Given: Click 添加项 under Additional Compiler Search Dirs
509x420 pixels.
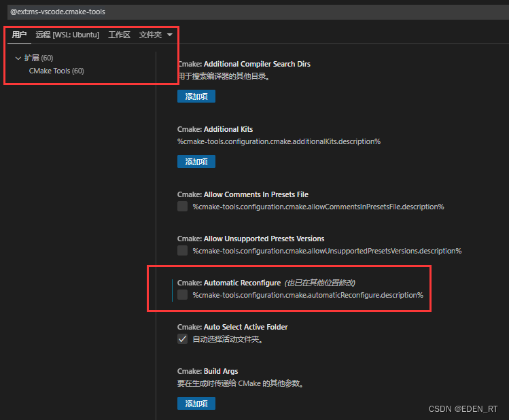Looking at the screenshot, I should [196, 97].
